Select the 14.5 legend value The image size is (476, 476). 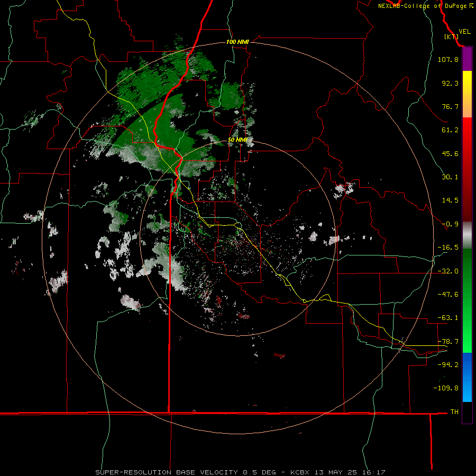pyautogui.click(x=450, y=200)
